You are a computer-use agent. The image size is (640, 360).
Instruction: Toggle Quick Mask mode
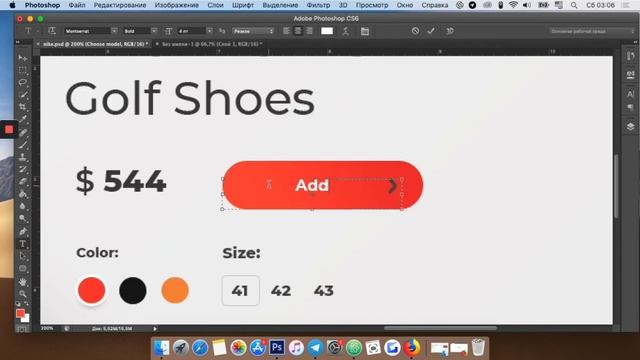[22, 328]
